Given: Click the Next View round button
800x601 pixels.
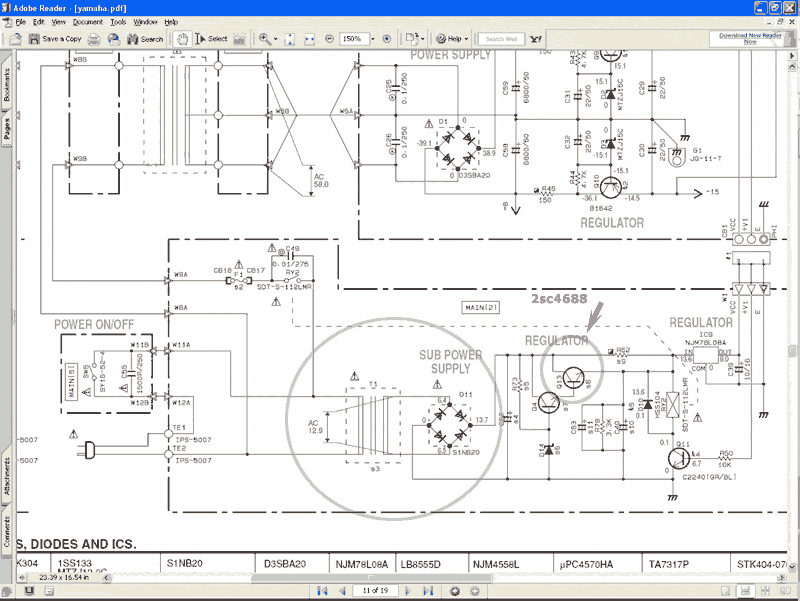Looking at the screenshot, I should 474,591.
